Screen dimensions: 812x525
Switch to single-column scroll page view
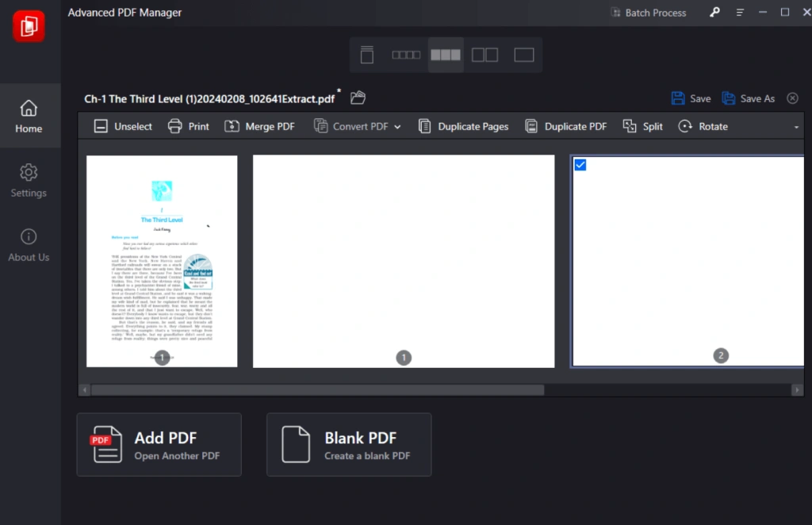click(366, 55)
